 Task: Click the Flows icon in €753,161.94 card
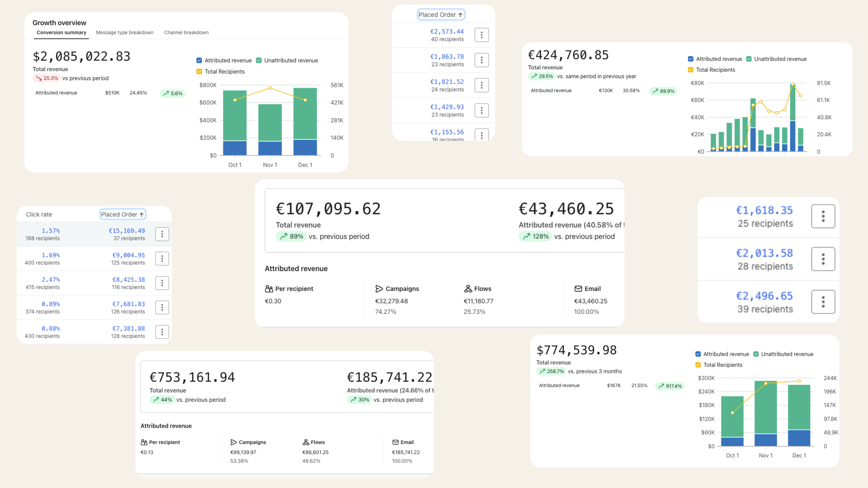click(x=306, y=442)
